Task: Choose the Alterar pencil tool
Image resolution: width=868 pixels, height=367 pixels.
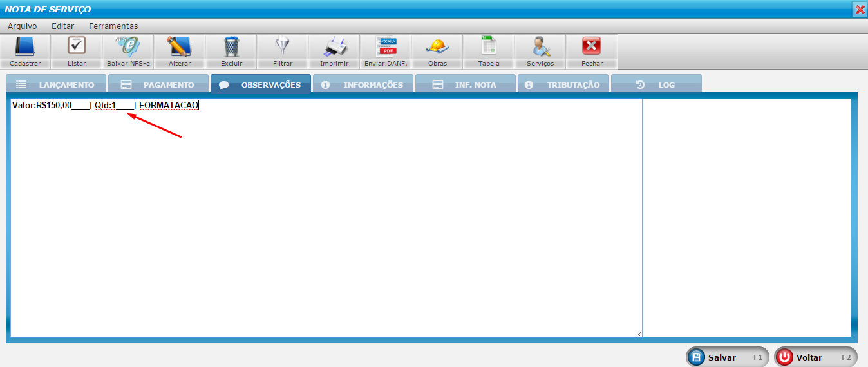Action: 180,52
